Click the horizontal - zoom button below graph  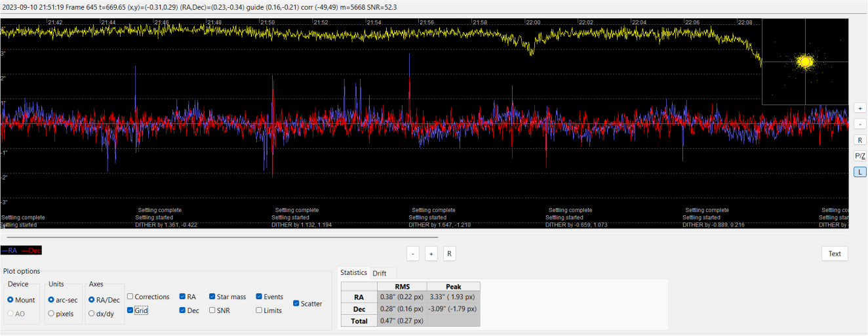pos(413,254)
